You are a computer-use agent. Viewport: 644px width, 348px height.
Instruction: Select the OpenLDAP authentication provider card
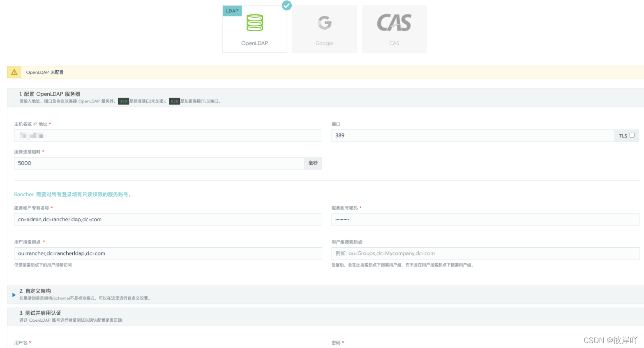(x=254, y=29)
